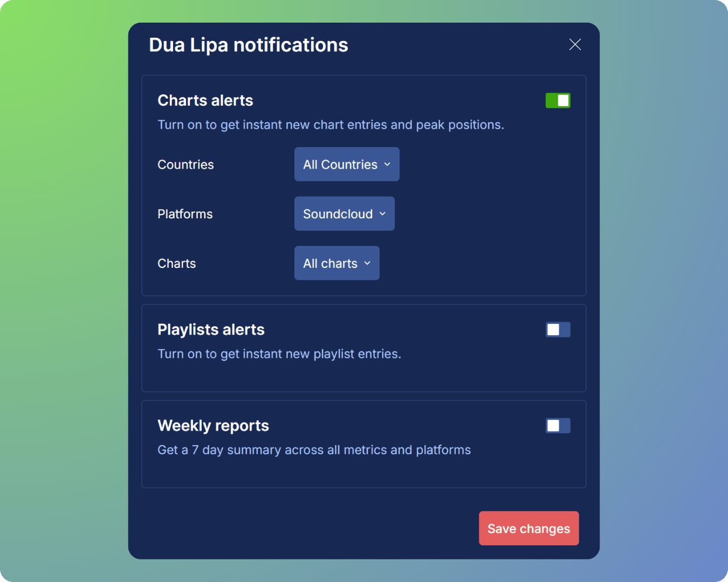Image resolution: width=728 pixels, height=582 pixels.
Task: Click the Charts field label
Action: coord(176,264)
